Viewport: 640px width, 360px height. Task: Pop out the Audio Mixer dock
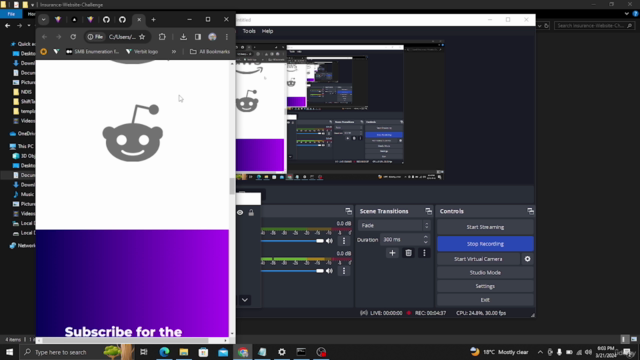348,211
